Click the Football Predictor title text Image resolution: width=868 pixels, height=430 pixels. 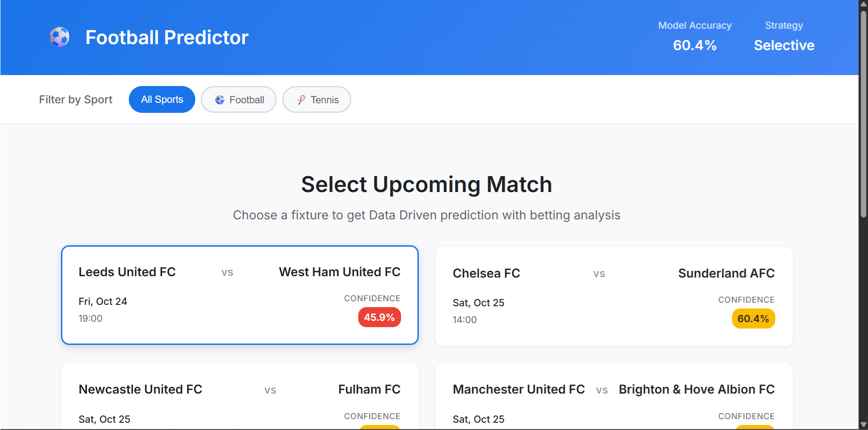(x=167, y=37)
